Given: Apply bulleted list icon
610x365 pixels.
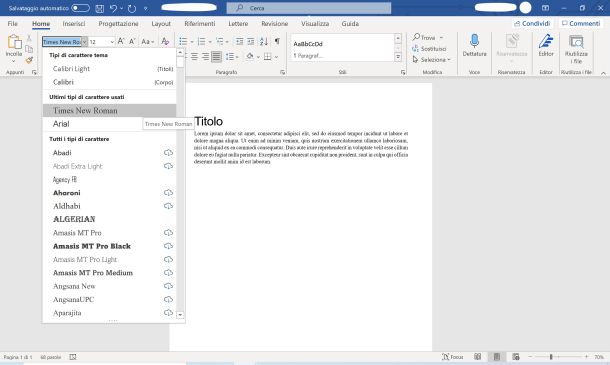Looking at the screenshot, I should [x=183, y=41].
